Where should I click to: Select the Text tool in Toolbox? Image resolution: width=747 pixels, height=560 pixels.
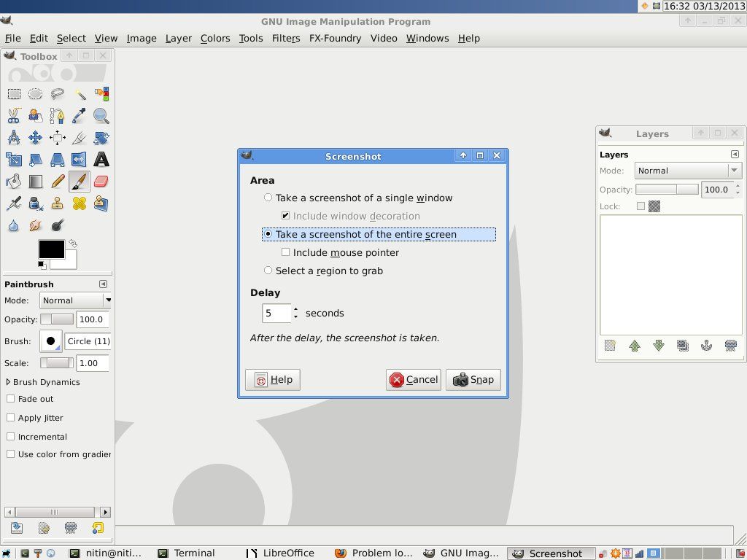[101, 159]
